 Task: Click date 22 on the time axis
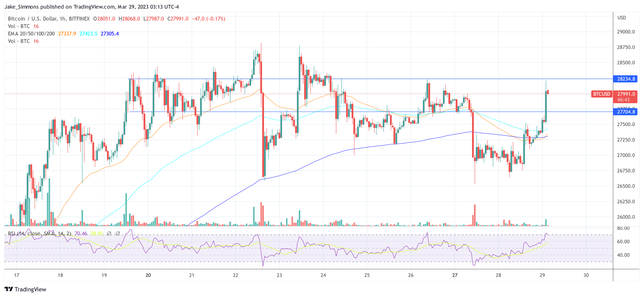[x=236, y=275]
